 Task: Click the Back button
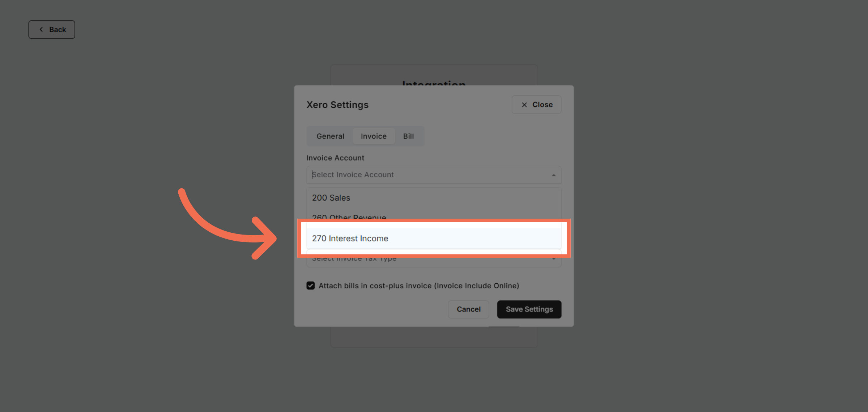(x=52, y=29)
